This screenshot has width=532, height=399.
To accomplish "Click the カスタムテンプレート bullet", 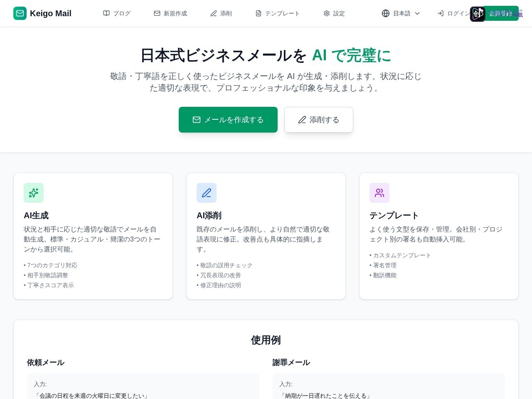I will point(400,255).
